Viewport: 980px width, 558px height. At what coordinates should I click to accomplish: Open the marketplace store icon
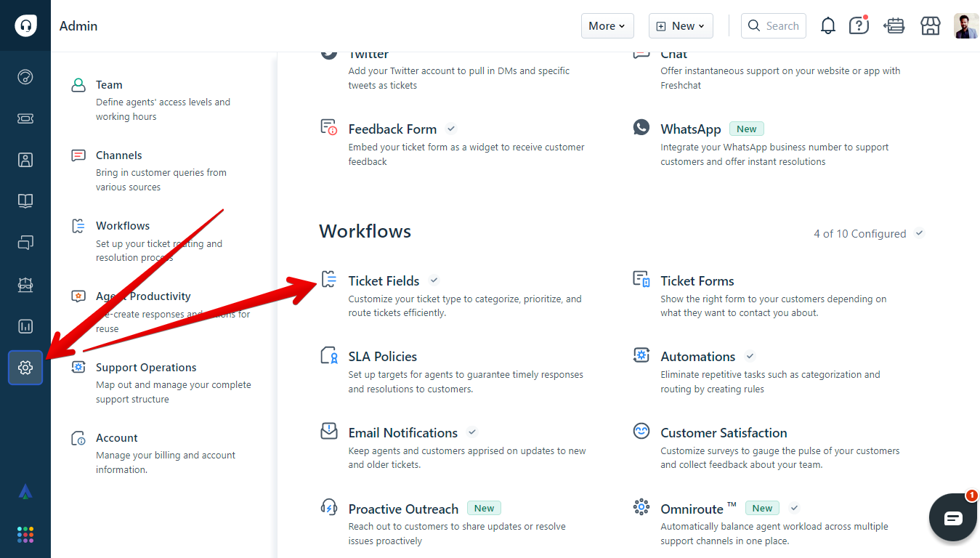pos(931,26)
